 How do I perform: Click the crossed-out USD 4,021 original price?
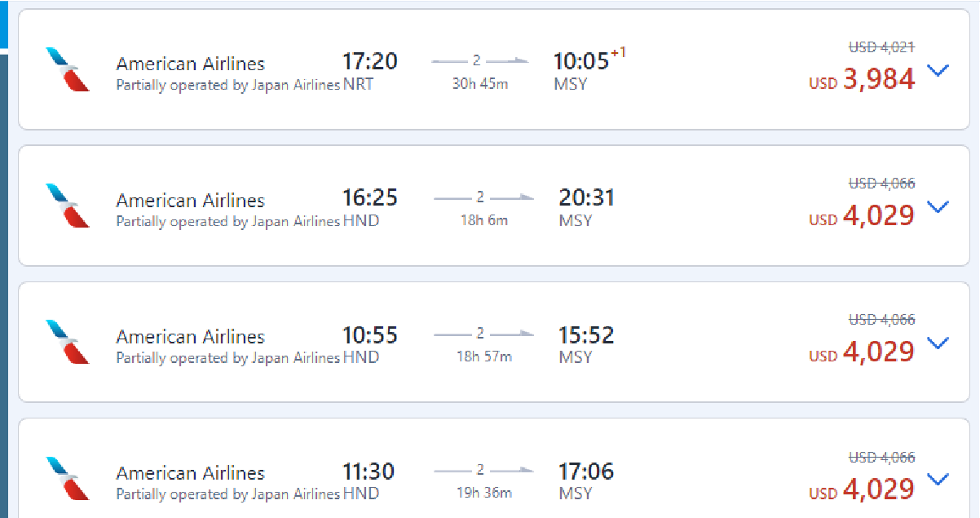click(x=881, y=47)
